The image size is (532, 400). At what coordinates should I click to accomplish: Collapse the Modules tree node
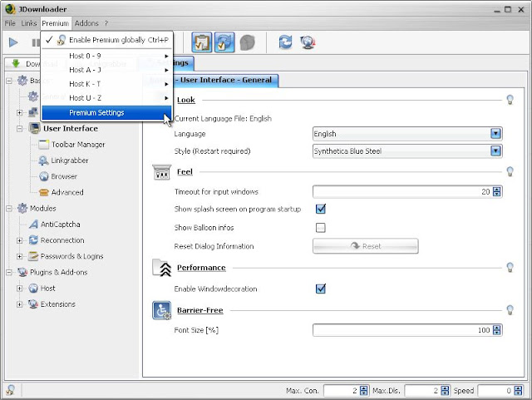[x=9, y=208]
